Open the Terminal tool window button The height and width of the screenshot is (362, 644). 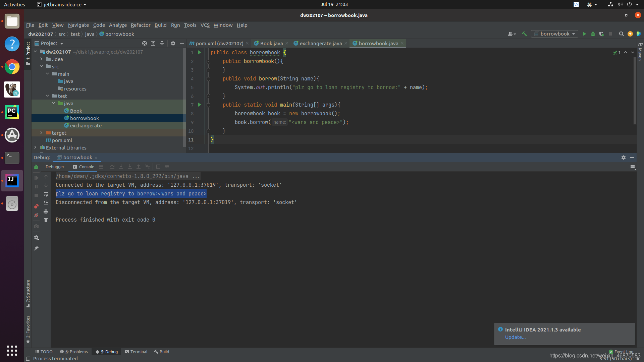136,352
